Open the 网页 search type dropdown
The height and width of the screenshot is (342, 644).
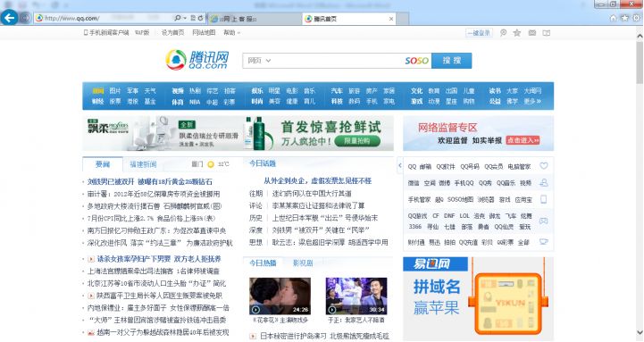click(x=259, y=61)
